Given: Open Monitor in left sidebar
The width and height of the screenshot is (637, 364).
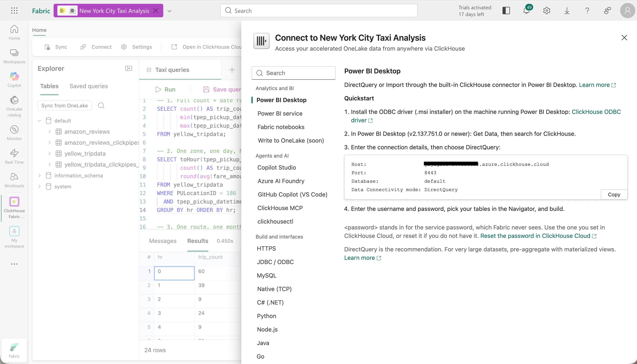Looking at the screenshot, I should coord(14,133).
